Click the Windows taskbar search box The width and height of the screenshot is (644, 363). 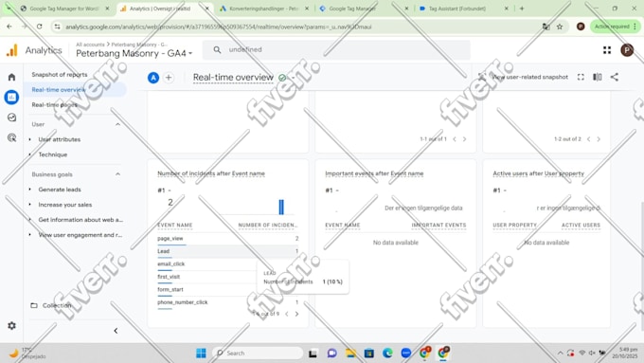click(x=258, y=353)
